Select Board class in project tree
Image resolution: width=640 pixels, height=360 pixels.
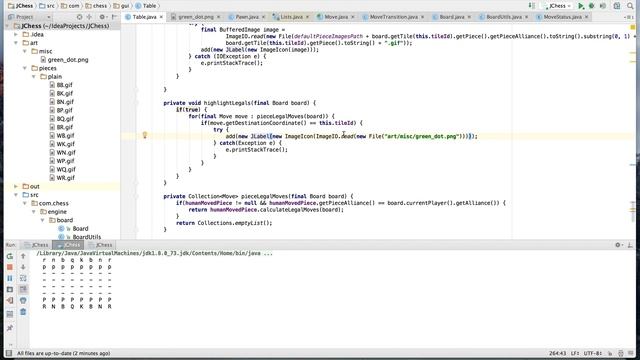coord(73,229)
